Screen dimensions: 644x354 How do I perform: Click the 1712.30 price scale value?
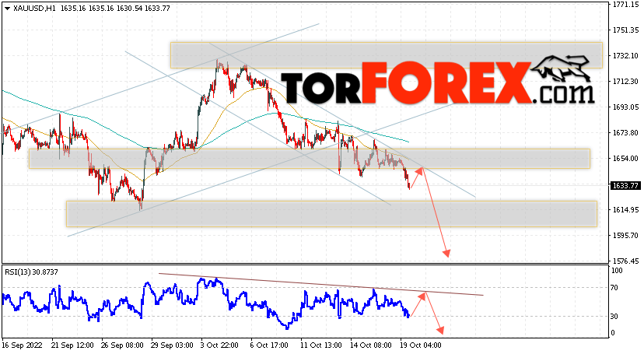pyautogui.click(x=625, y=82)
